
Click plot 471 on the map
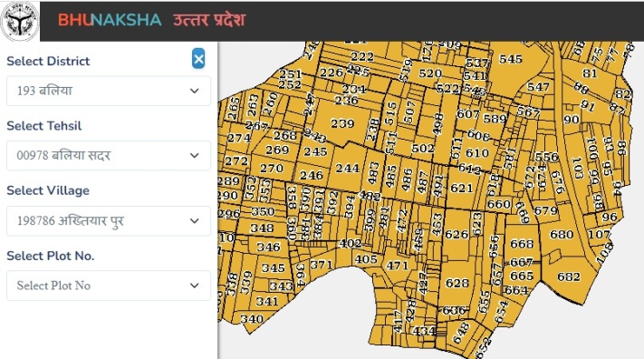(x=397, y=266)
